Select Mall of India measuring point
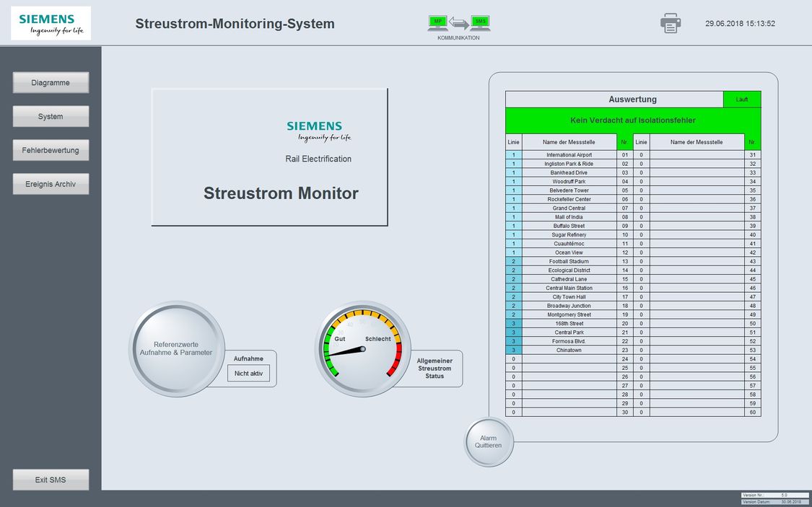 [569, 217]
